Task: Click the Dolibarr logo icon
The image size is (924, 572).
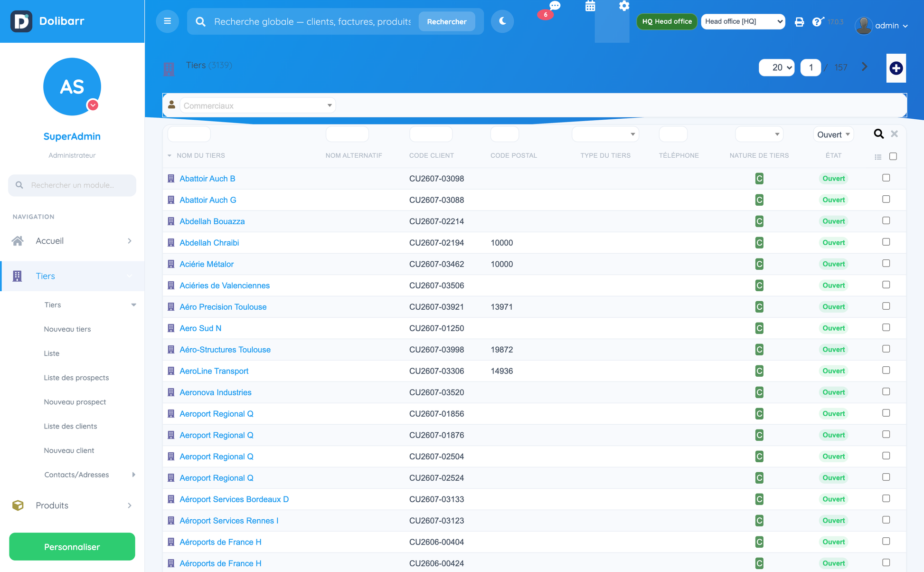Action: (21, 21)
